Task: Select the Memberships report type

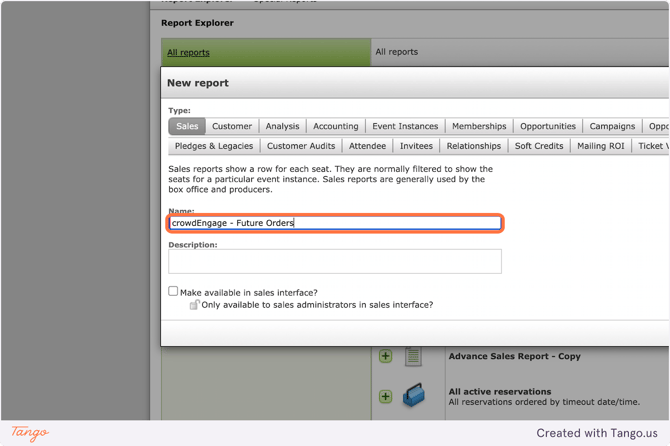Action: [479, 126]
